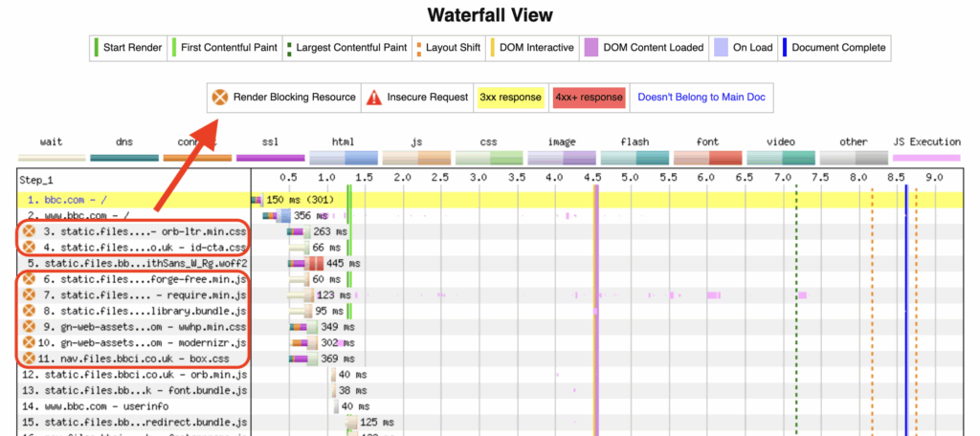Click the 4xx+ response legend swatch
Screen dimensions: 980x436
point(589,98)
